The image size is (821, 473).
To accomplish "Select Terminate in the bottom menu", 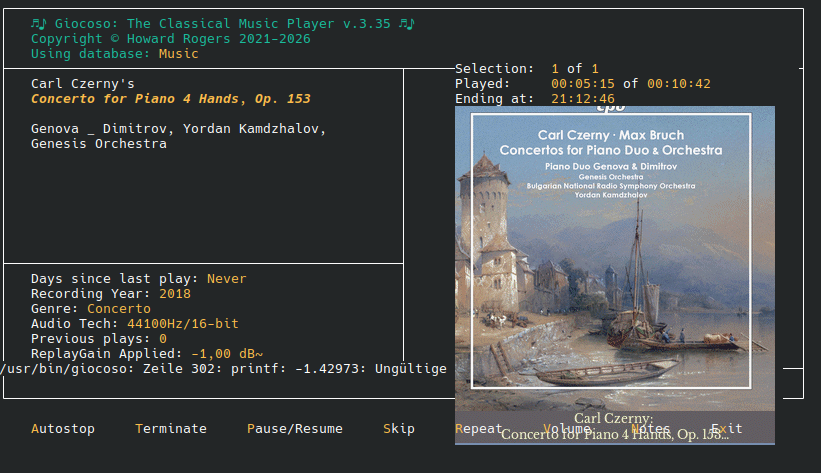I will click(171, 429).
